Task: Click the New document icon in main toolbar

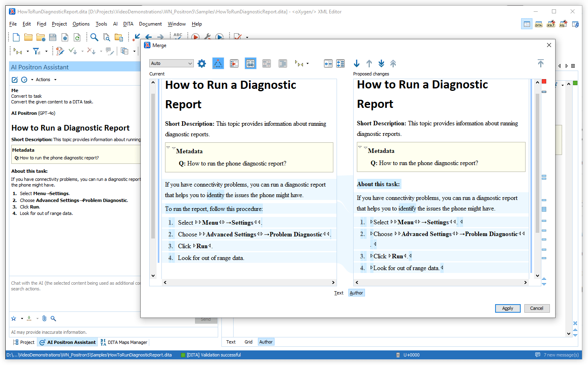Action: [16, 37]
